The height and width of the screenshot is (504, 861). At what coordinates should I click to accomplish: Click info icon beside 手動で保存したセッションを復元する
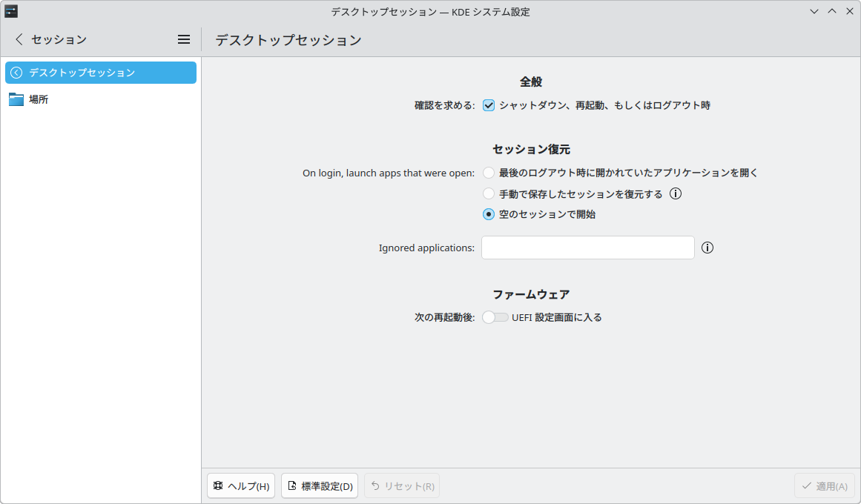coord(676,193)
